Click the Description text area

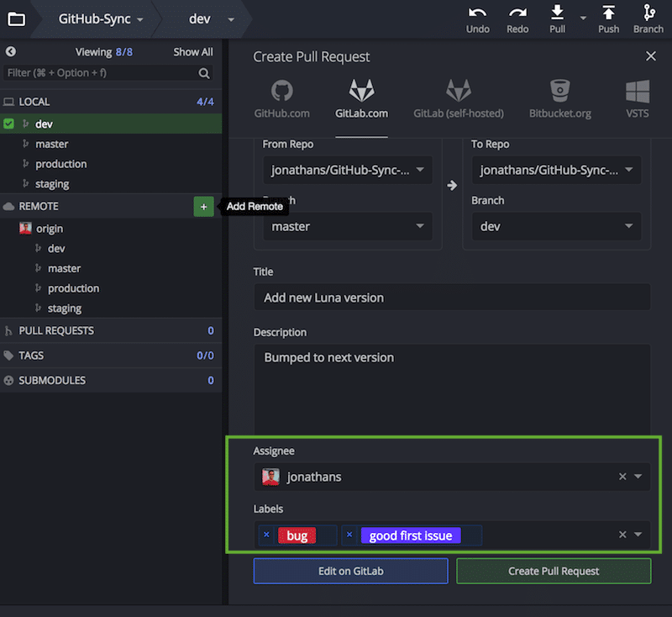[452, 389]
